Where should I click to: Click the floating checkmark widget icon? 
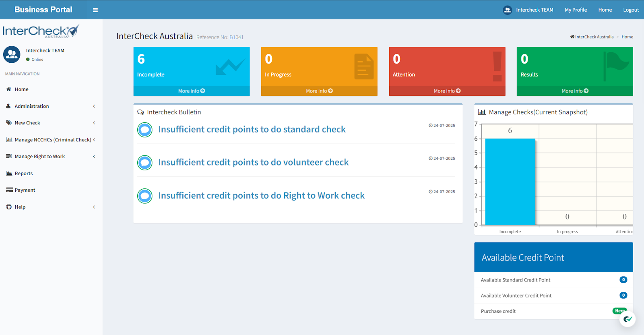click(627, 319)
